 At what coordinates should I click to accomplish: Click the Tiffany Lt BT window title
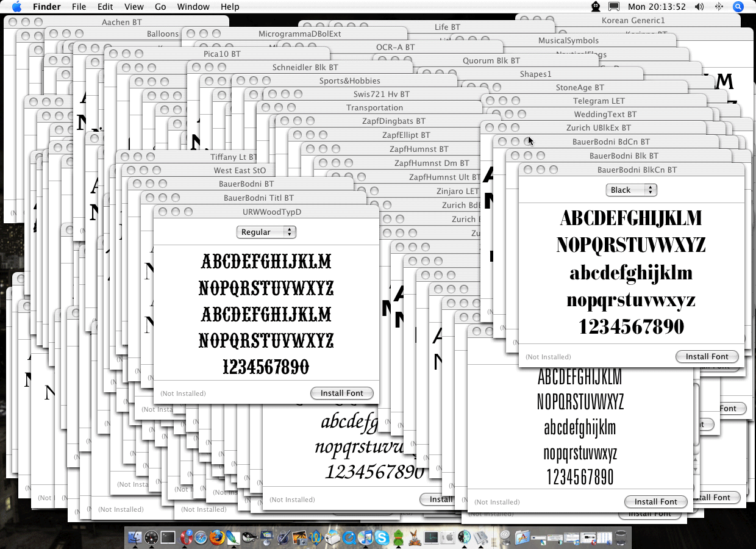click(234, 157)
